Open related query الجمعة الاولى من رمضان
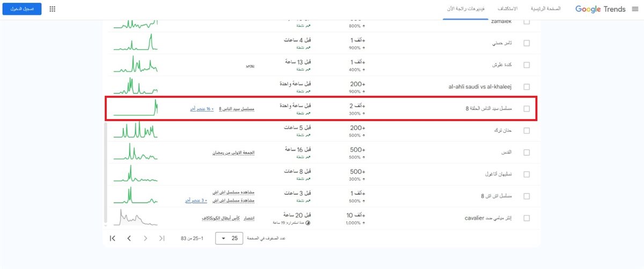Screen dimensions: 644x269 pyautogui.click(x=232, y=153)
